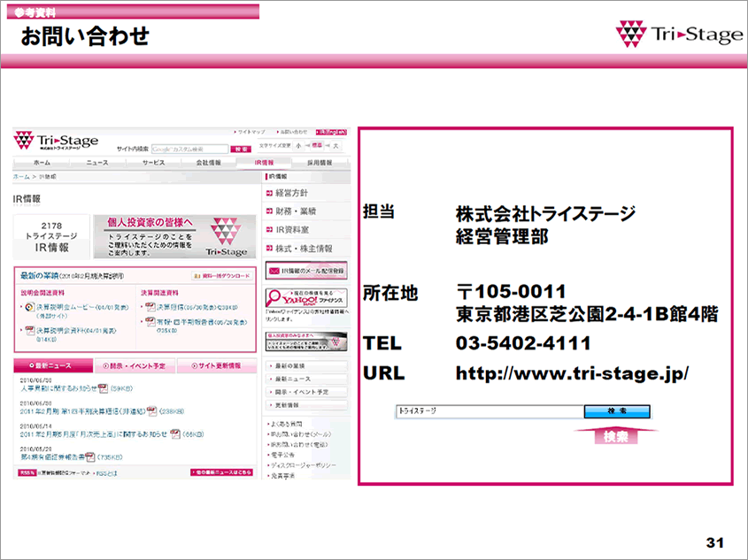Open the 有報・四半期報告書 link
748x560 pixels.
[202, 322]
